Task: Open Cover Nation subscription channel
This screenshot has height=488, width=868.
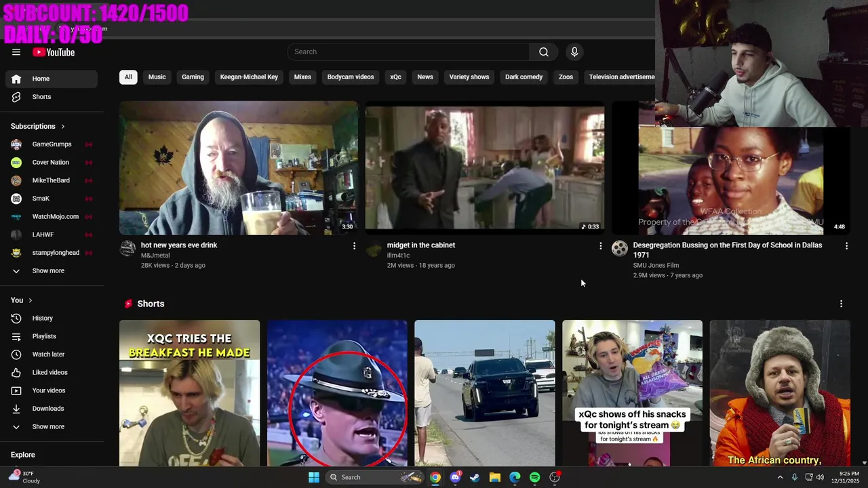Action: click(52, 163)
